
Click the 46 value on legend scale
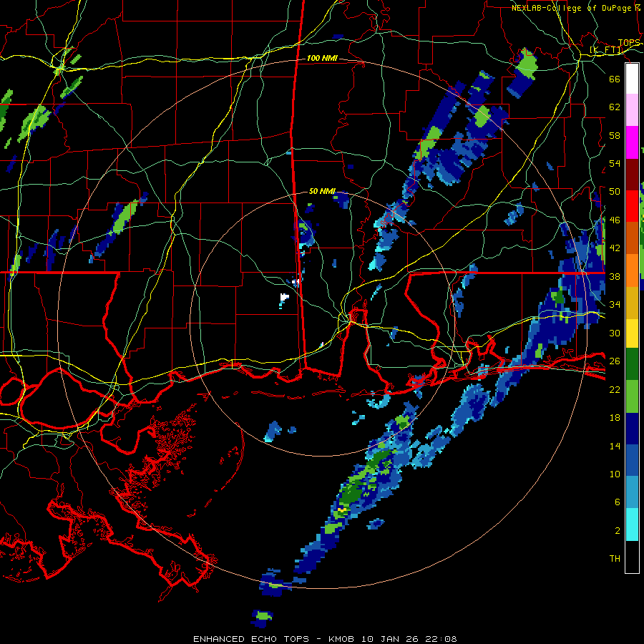(615, 220)
